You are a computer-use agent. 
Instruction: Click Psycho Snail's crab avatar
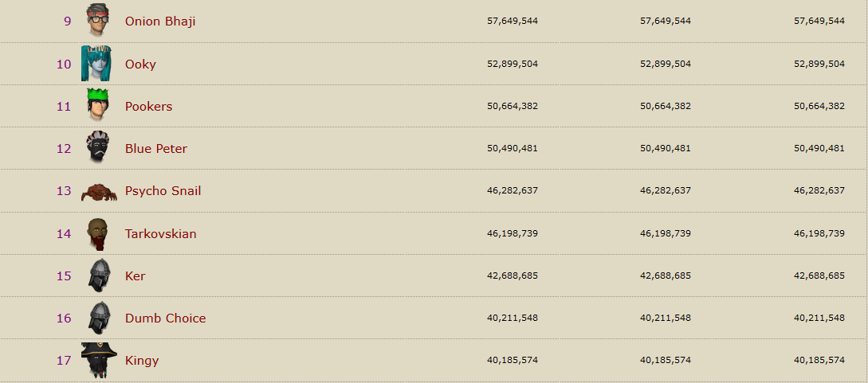coord(99,191)
